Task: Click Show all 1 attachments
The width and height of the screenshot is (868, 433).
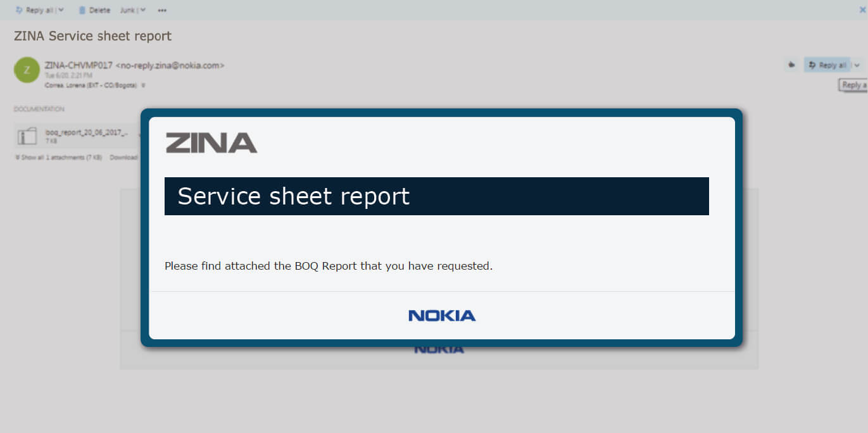Action: (x=61, y=158)
